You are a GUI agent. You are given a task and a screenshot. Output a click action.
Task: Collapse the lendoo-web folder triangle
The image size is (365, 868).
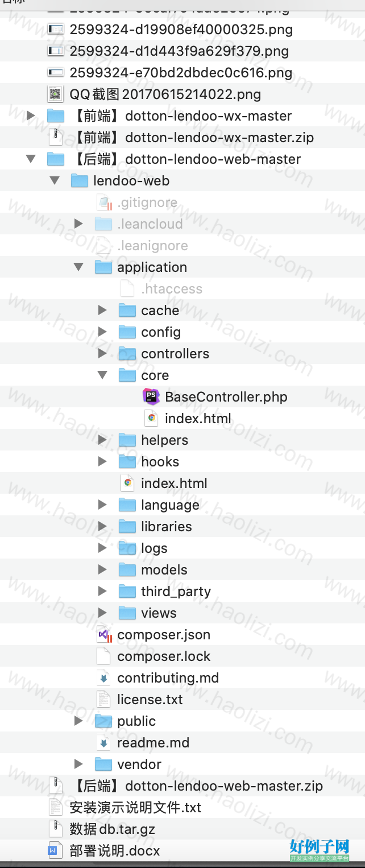click(55, 180)
